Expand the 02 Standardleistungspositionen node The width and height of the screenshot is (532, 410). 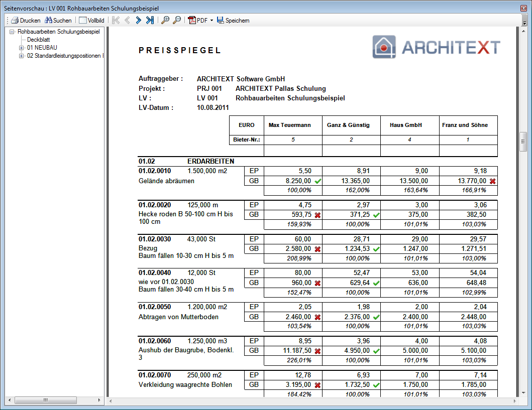(22, 56)
